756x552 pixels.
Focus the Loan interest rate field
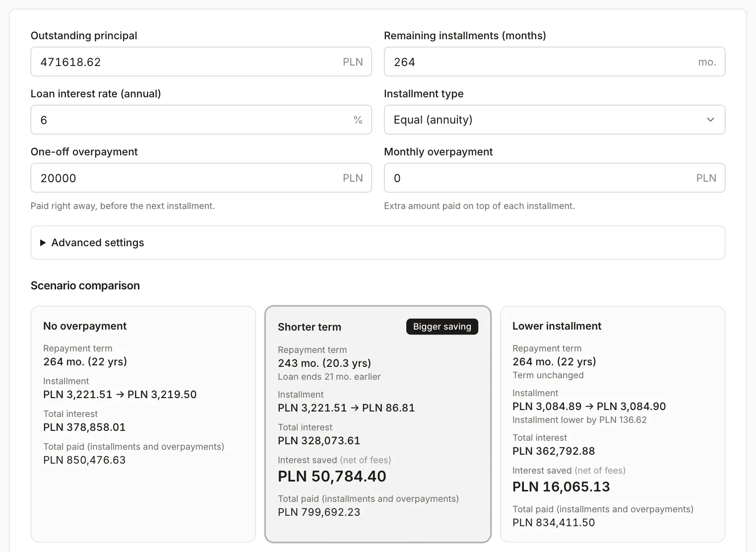(x=201, y=120)
